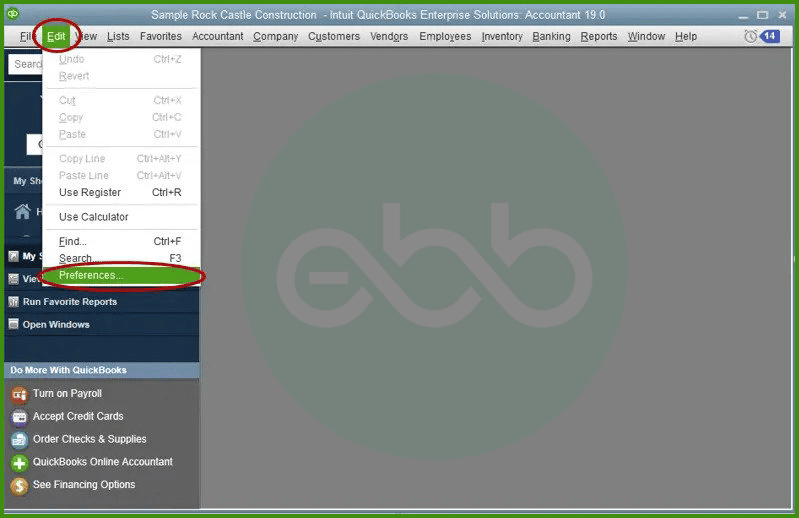The image size is (799, 518).
Task: Click See Financing Options link
Action: click(x=84, y=484)
